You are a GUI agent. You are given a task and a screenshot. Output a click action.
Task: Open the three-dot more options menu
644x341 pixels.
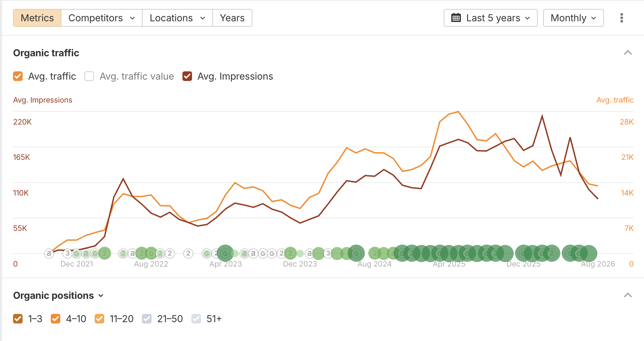(x=621, y=18)
